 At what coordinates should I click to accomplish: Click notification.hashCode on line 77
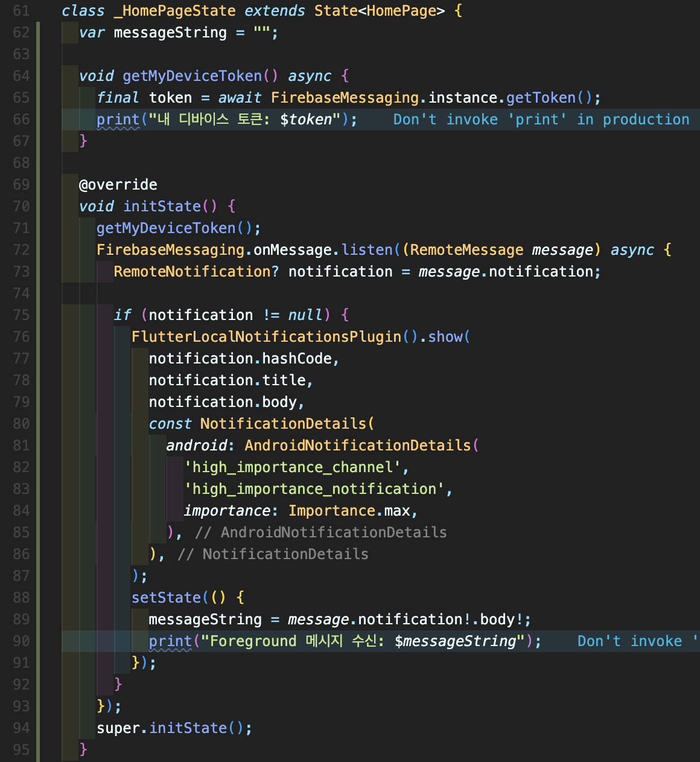[x=240, y=359]
